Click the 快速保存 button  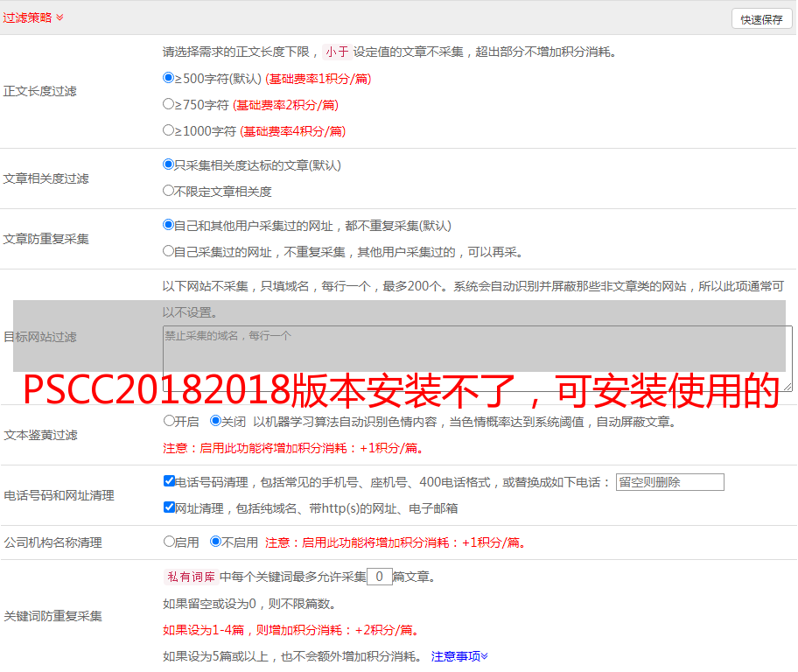(x=760, y=19)
